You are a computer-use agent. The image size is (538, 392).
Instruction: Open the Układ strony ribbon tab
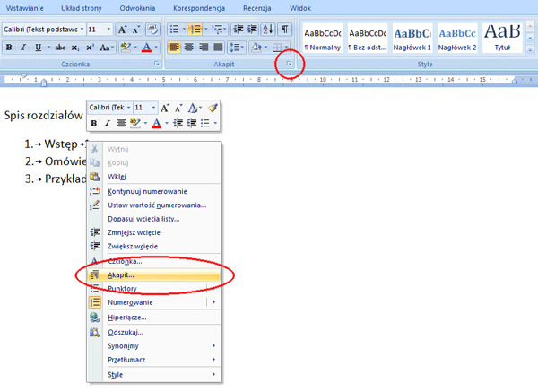(82, 8)
